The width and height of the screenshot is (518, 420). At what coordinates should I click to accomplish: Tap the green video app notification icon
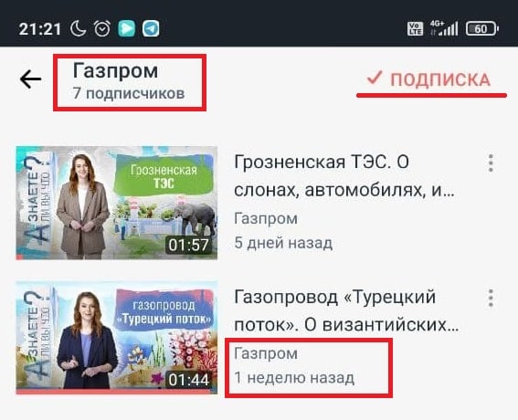coord(127,28)
